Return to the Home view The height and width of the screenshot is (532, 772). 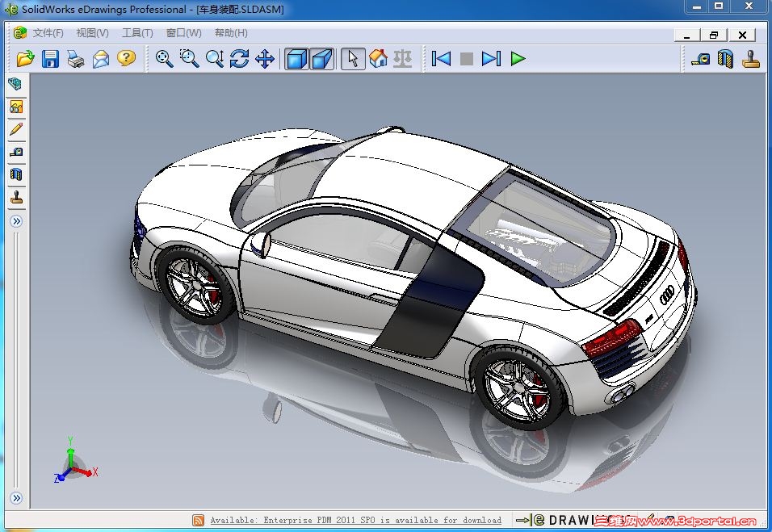[x=378, y=59]
